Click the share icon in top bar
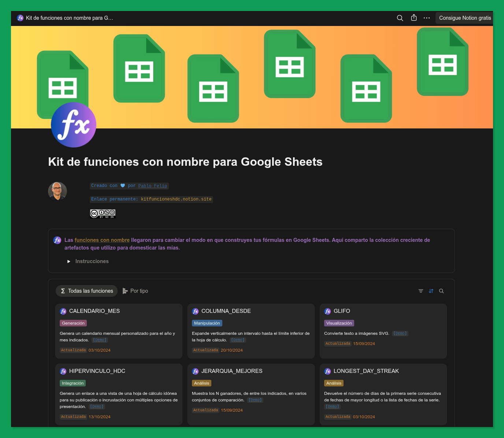The height and width of the screenshot is (438, 504). point(414,18)
